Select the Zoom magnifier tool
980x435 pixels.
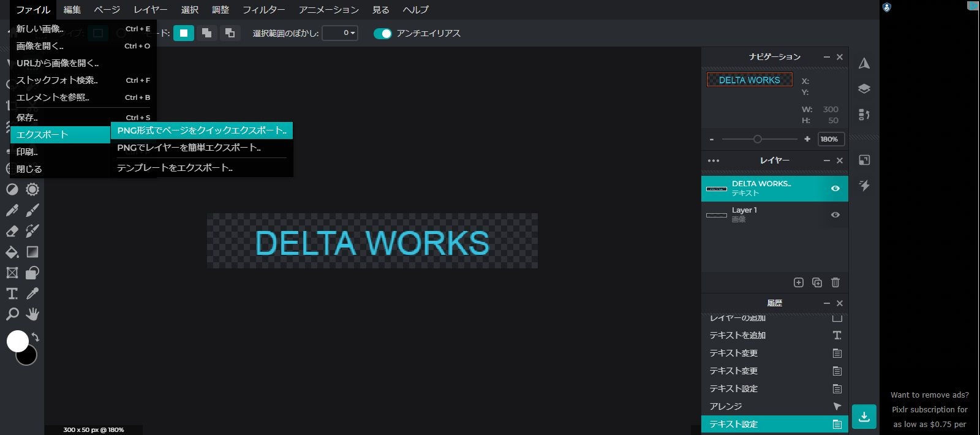point(12,314)
